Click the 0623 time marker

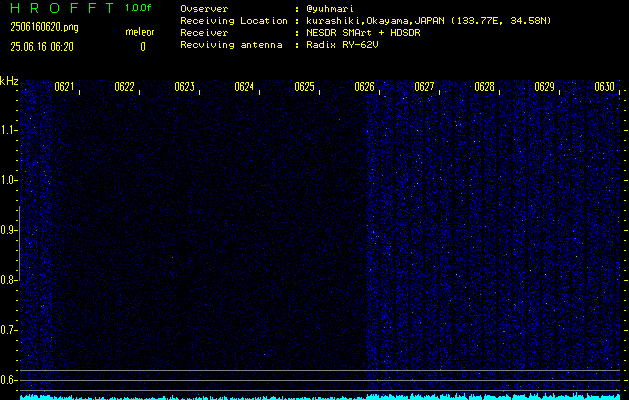(x=185, y=87)
